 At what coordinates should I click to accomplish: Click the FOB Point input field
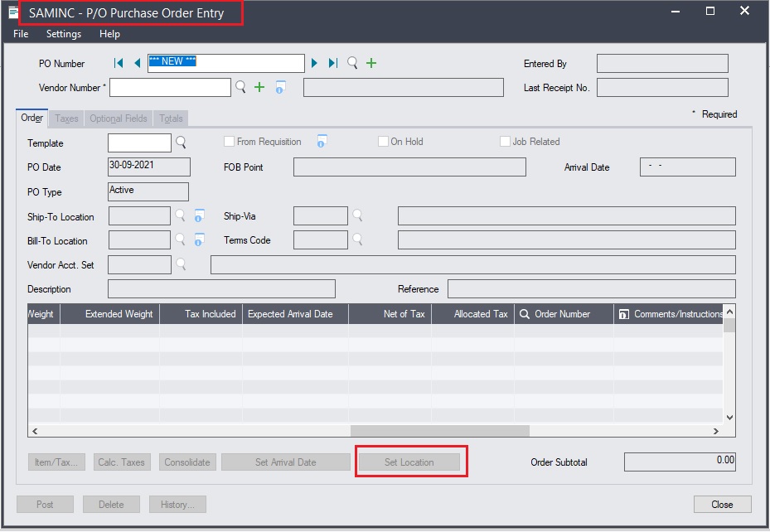[x=409, y=167]
